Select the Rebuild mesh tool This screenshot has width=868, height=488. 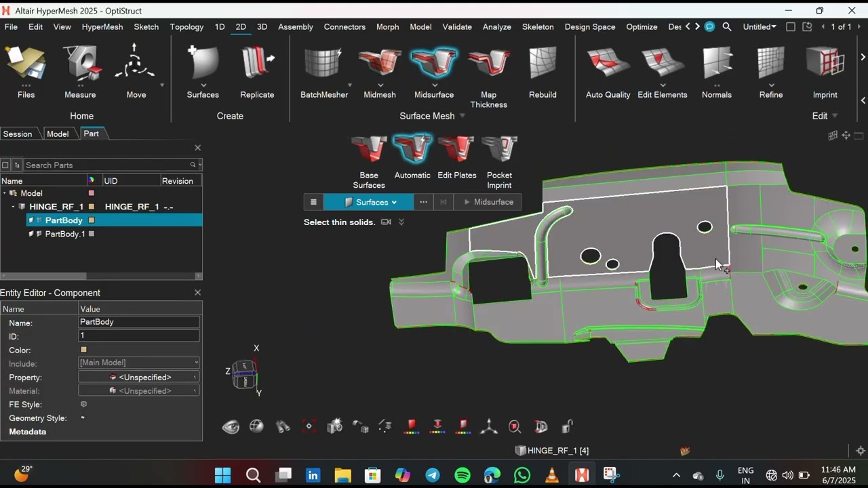click(542, 71)
